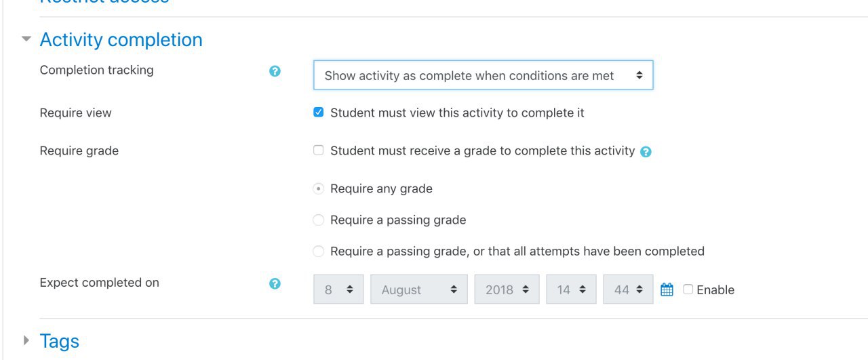
Task: Collapse Activity completion using the triangle icon
Action: pos(26,39)
